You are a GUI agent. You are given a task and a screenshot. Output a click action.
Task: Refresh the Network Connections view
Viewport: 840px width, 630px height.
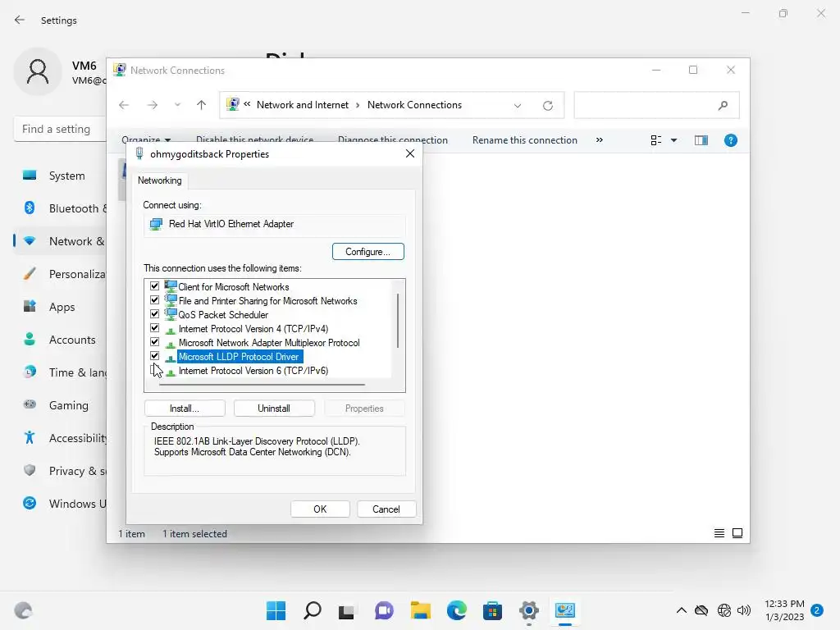tap(547, 106)
